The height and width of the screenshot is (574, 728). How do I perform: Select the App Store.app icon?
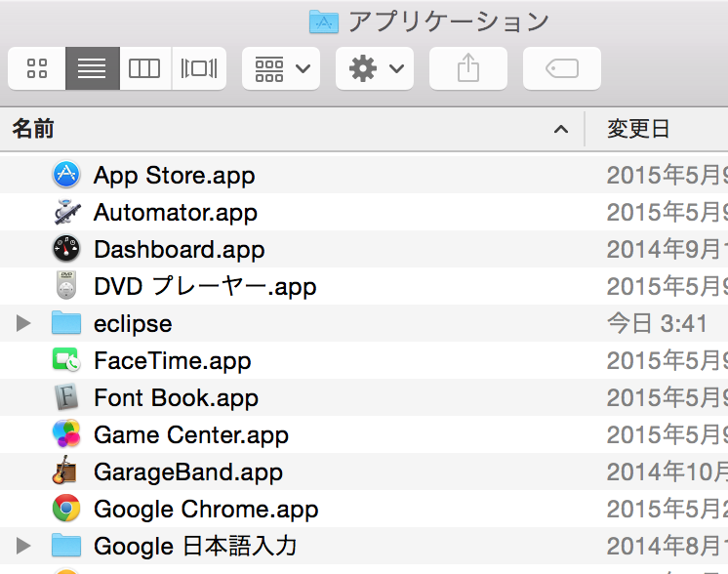[x=66, y=175]
